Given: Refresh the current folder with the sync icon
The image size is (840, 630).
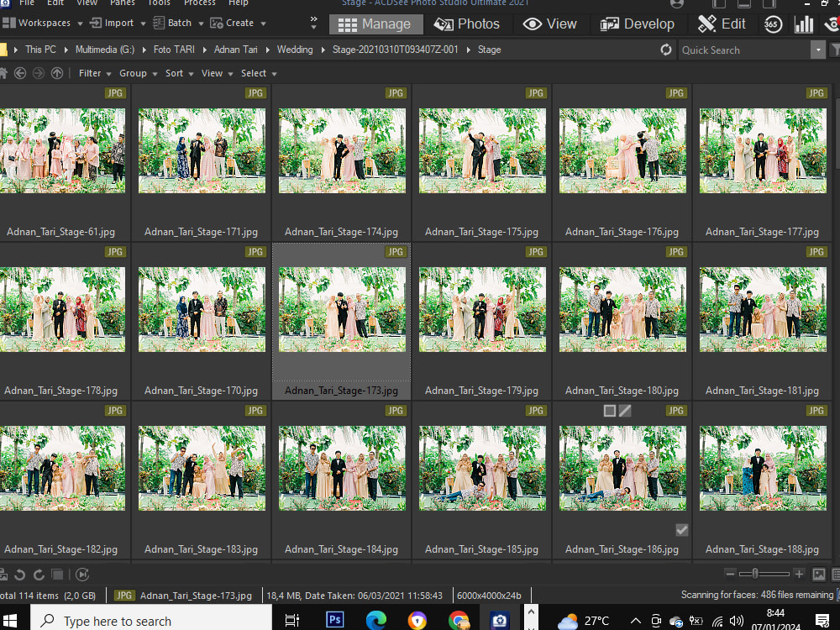Looking at the screenshot, I should point(665,50).
